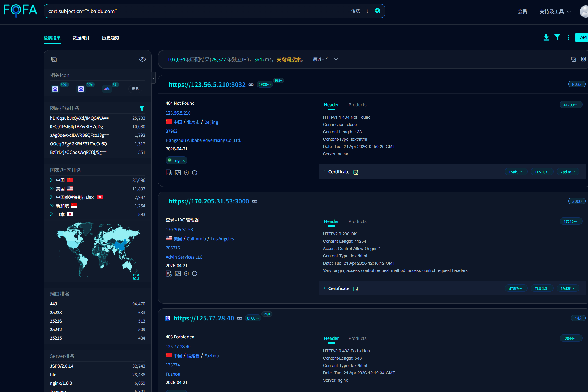Screen dimensions: 588x392
Task: Click the chain link icon beside https://123.56.5.210:8032
Action: 251,85
